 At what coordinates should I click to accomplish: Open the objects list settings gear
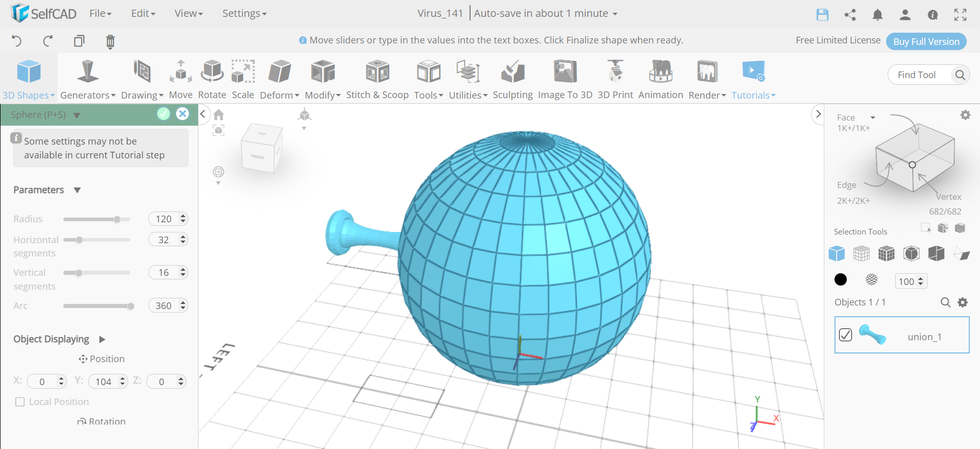click(963, 302)
